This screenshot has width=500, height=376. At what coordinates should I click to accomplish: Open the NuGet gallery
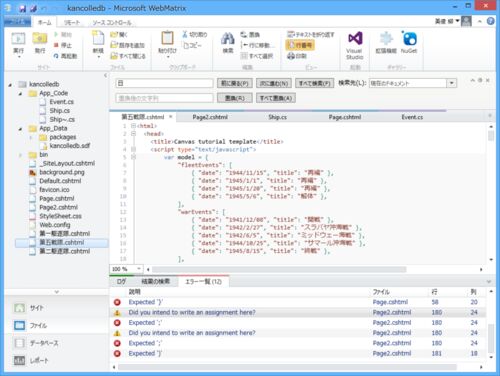click(409, 43)
